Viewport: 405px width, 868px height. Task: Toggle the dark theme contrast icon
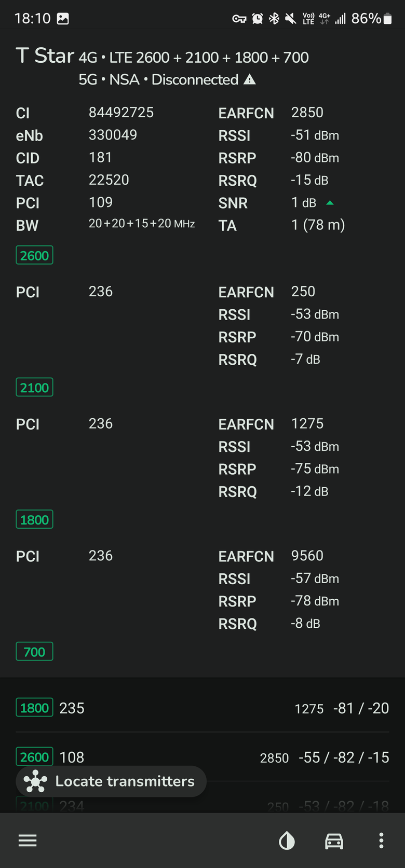[x=287, y=841]
